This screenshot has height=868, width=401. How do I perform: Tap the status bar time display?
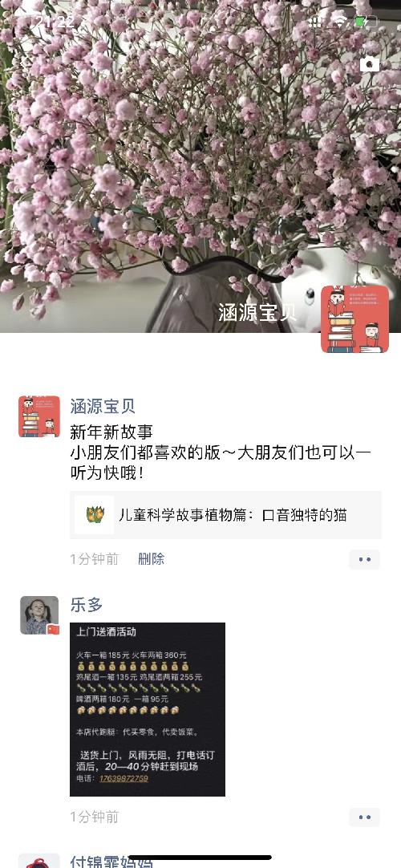pyautogui.click(x=55, y=22)
